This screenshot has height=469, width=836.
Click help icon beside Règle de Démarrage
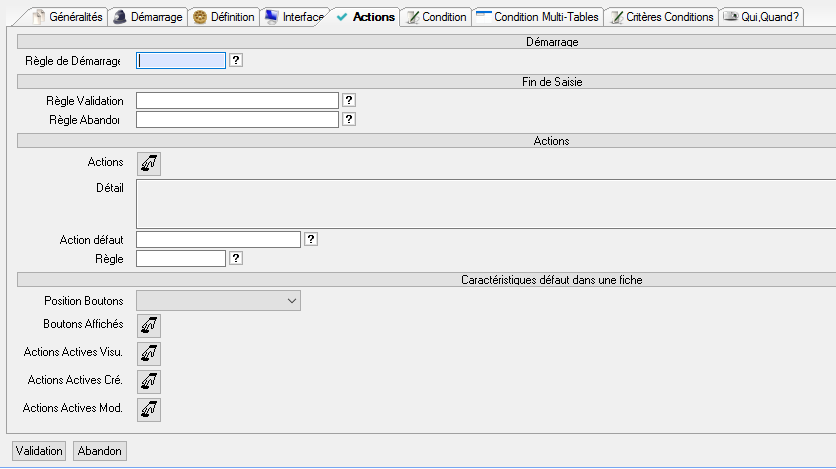(237, 60)
